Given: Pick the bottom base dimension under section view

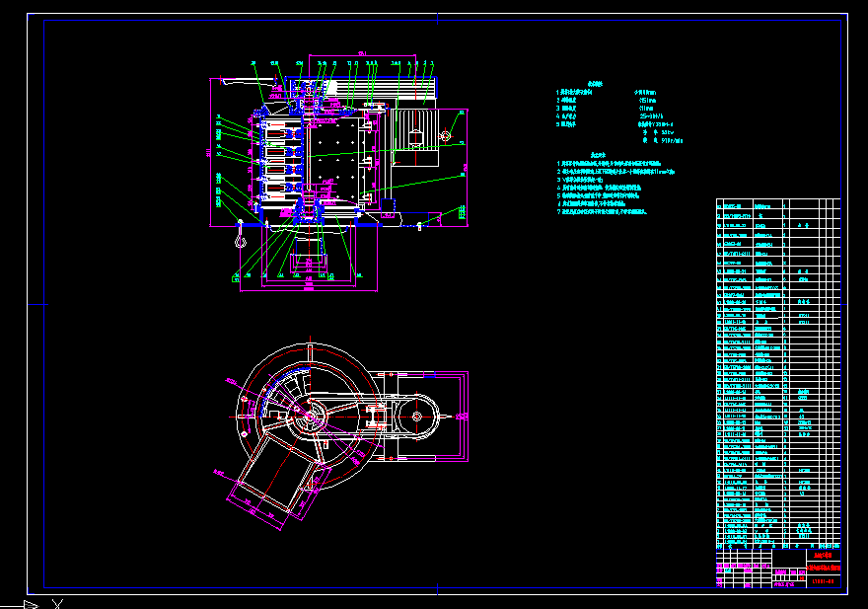Looking at the screenshot, I should (x=309, y=289).
